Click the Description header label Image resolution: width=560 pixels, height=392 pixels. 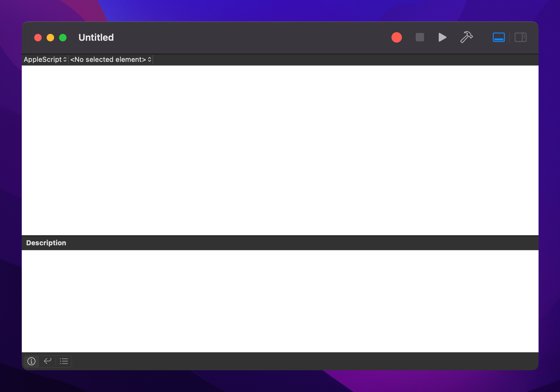(x=46, y=243)
